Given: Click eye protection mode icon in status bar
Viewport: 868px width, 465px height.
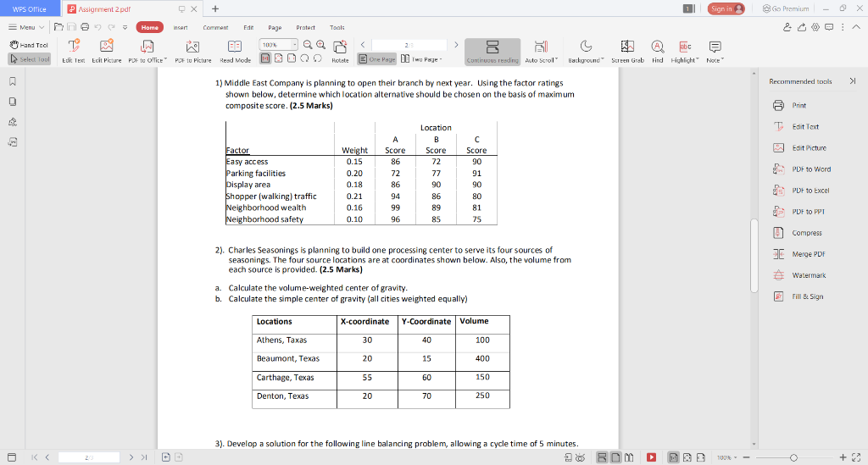Looking at the screenshot, I should coord(580,457).
